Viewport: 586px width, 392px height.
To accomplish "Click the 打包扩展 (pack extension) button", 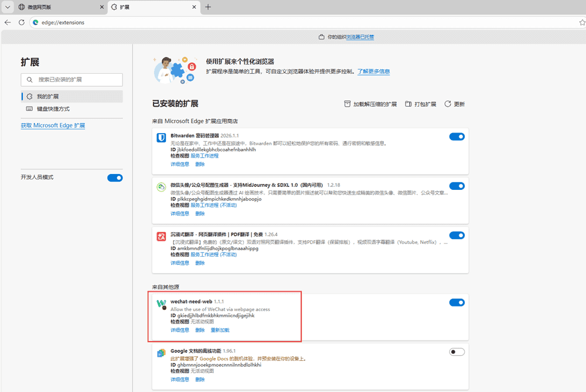I will pyautogui.click(x=420, y=104).
